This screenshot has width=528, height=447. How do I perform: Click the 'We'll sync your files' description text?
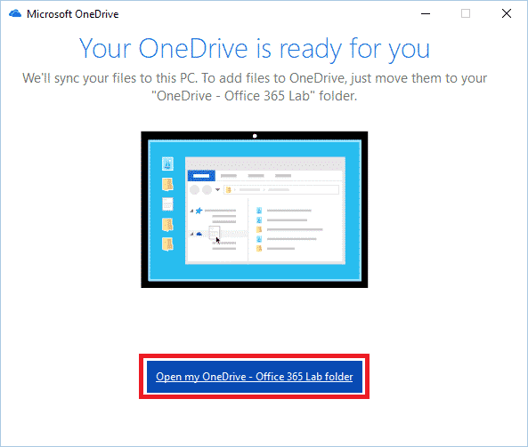click(255, 87)
